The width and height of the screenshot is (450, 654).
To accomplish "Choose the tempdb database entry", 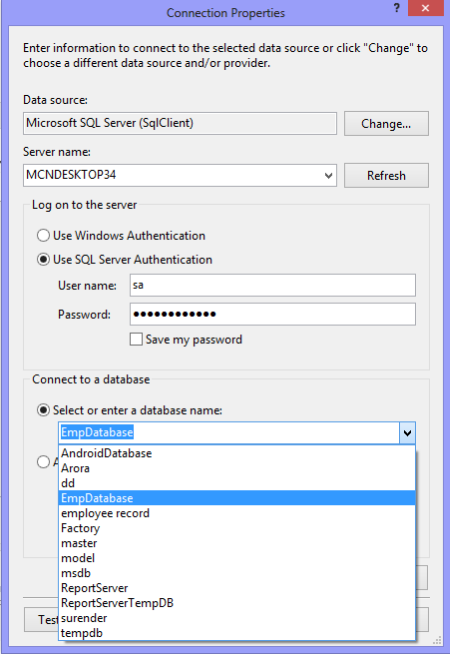I will click(x=237, y=633).
